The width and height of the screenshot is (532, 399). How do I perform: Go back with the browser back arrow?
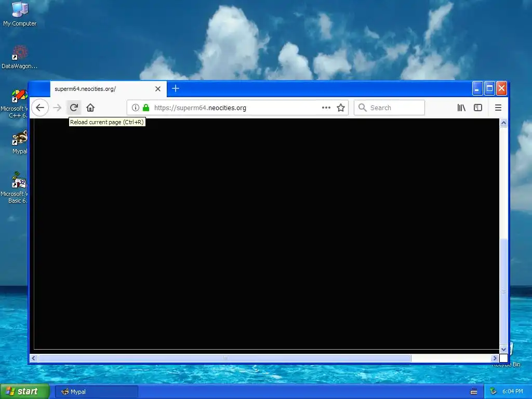(x=40, y=108)
